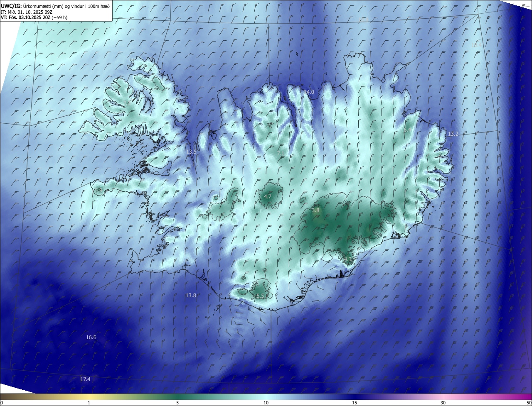
Task: Click the 6.4 value label in the northeast
Action: pos(408,130)
